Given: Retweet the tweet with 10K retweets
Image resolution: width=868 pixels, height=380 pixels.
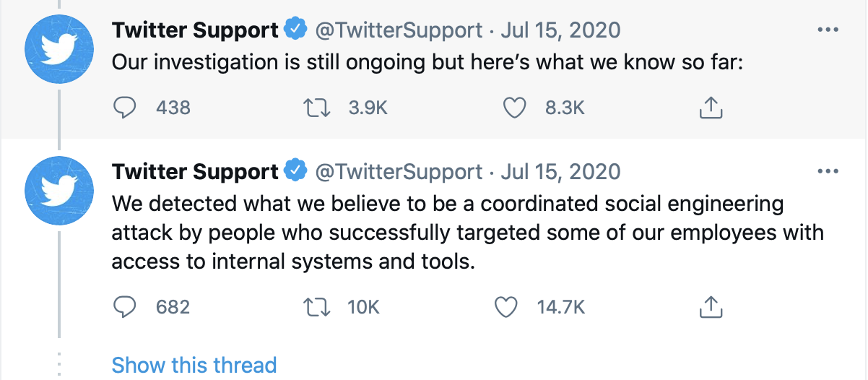Looking at the screenshot, I should [316, 307].
